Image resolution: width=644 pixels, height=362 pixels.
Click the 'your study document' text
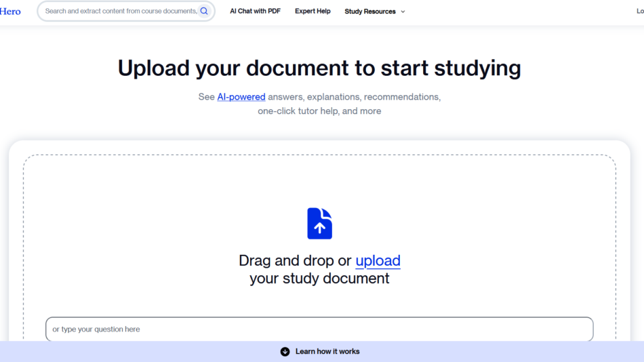tap(319, 279)
